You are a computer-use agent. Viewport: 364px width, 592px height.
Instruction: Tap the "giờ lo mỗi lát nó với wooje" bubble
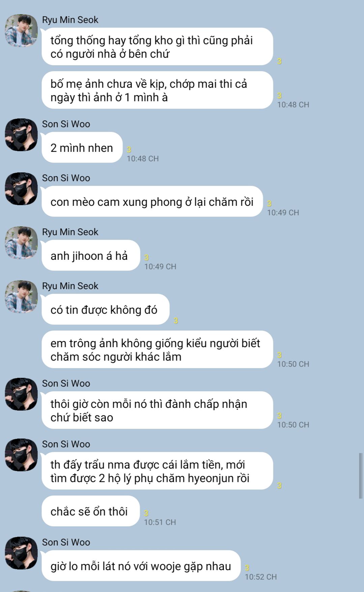[141, 566]
